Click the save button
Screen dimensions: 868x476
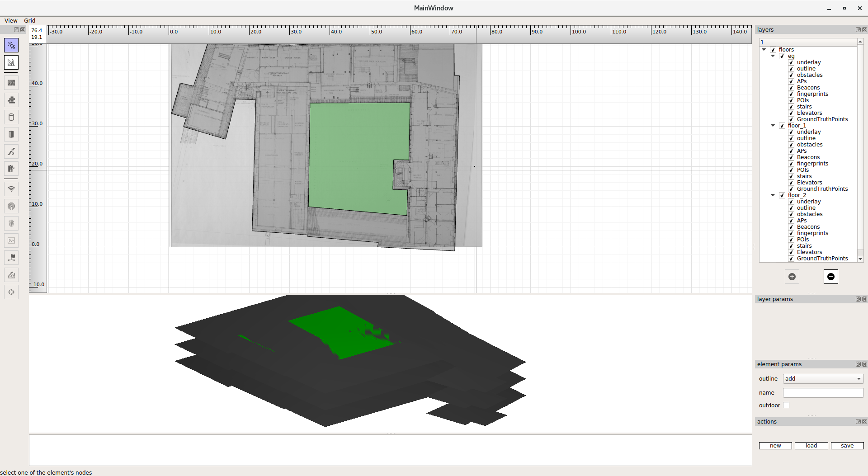pyautogui.click(x=847, y=446)
